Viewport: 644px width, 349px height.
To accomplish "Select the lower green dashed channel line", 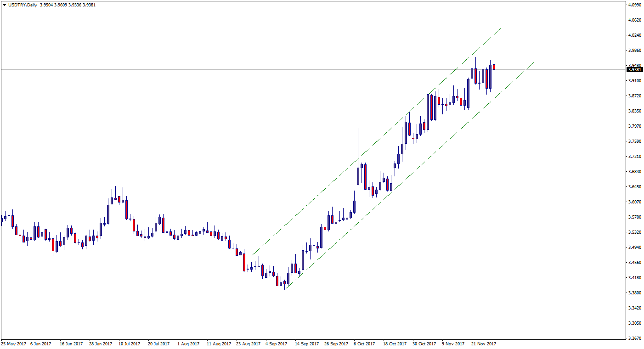I will point(413,166).
